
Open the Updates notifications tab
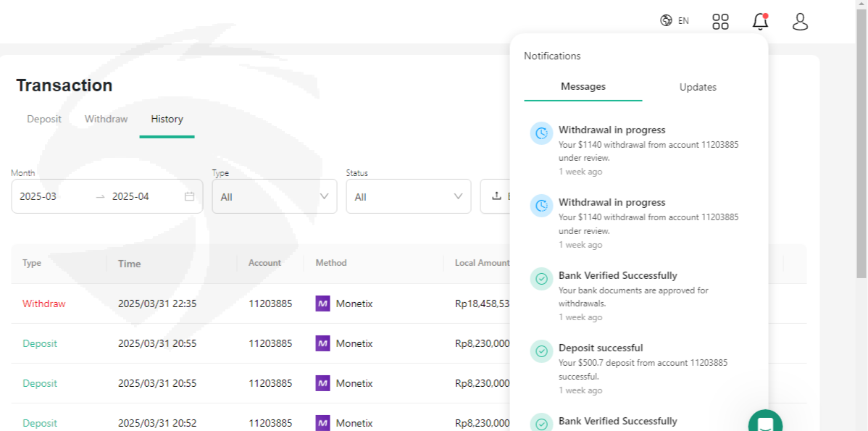[698, 87]
